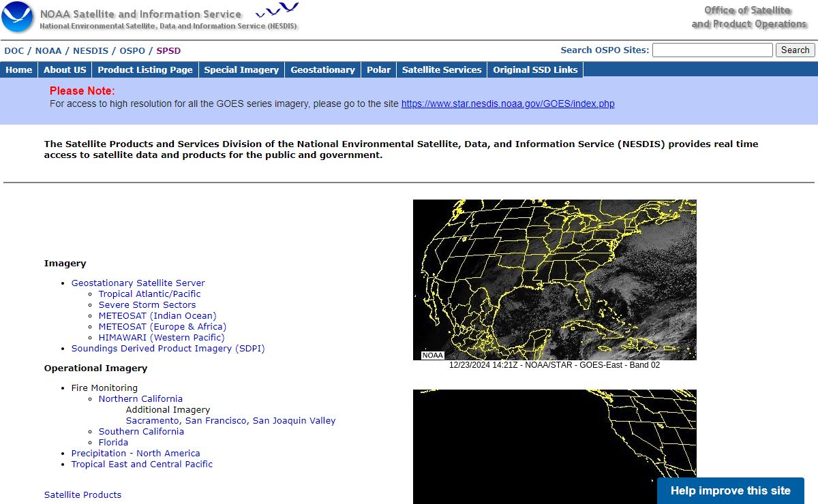Click NOAA breadcrumb link
The width and height of the screenshot is (818, 504).
[x=48, y=50]
